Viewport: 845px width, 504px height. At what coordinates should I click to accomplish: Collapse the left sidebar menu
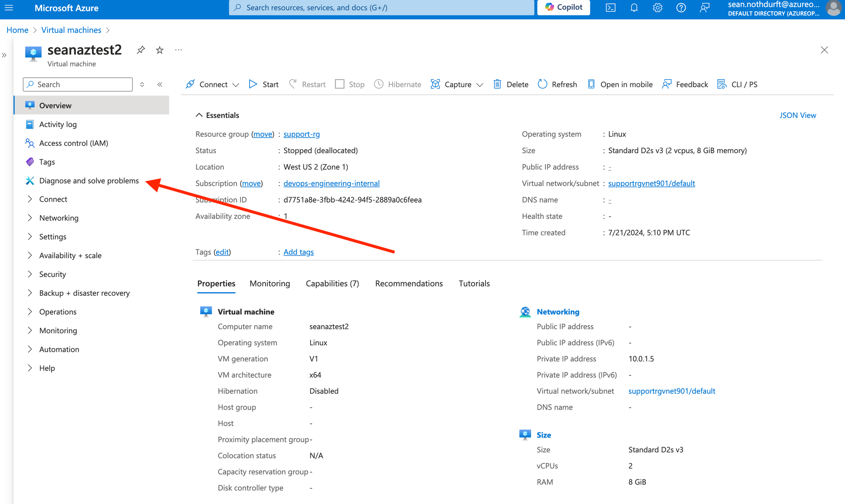click(160, 84)
